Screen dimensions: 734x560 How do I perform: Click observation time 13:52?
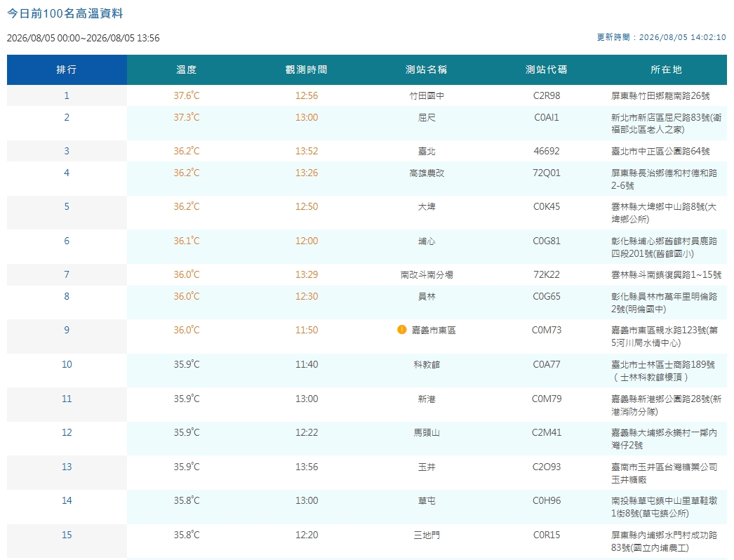[307, 152]
